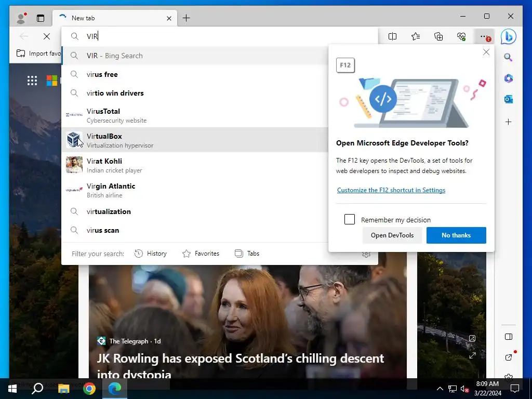Open Settings and more ellipsis menu
This screenshot has width=532, height=399.
point(485,36)
